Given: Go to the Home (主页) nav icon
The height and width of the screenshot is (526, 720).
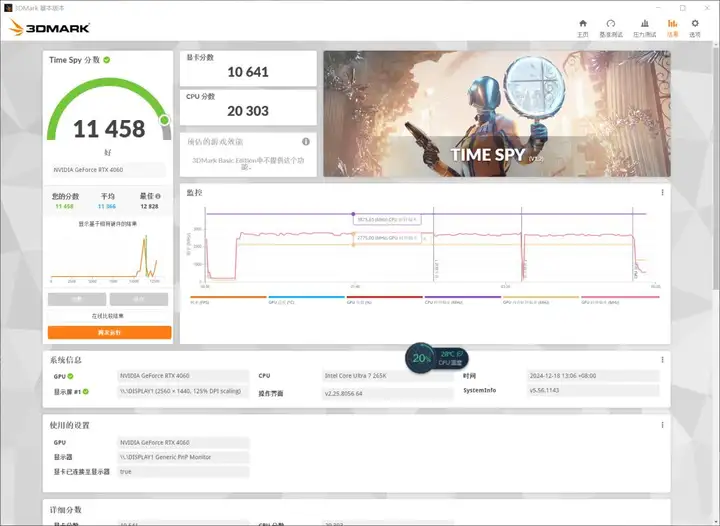Looking at the screenshot, I should click(583, 28).
